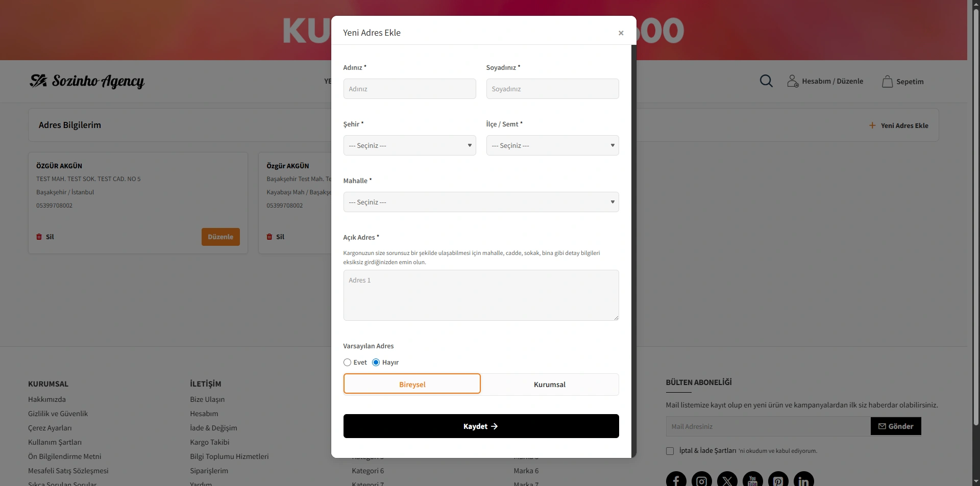Click the YouTube social icon

click(752, 480)
